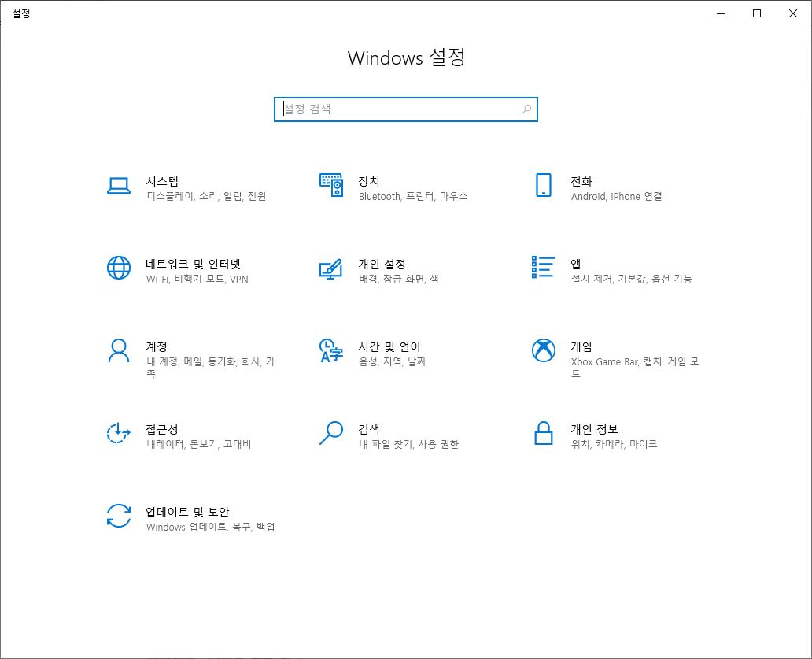812x659 pixels.
Task: Click the text '내레이터, 돋보기, 고대비'
Action: coord(199,445)
